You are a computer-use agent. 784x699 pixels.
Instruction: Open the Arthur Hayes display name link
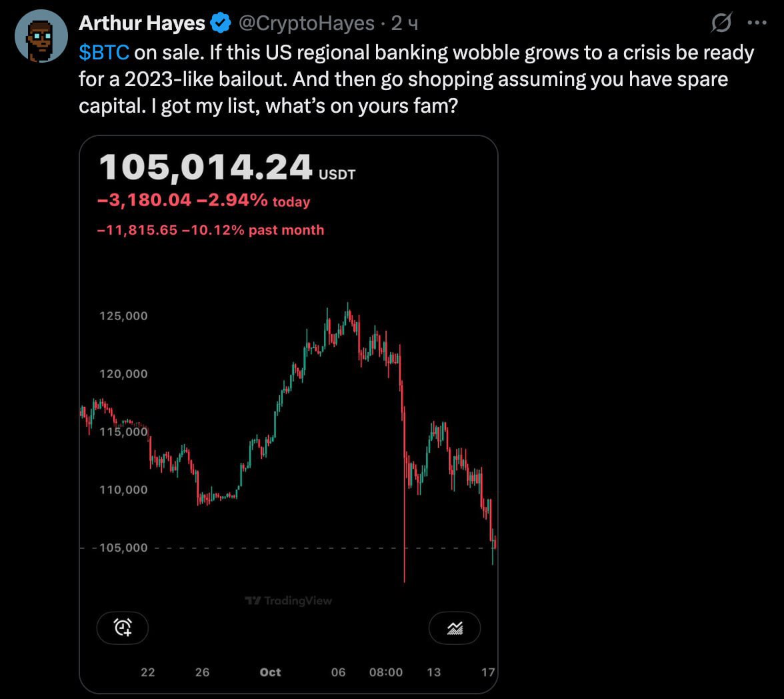[141, 24]
